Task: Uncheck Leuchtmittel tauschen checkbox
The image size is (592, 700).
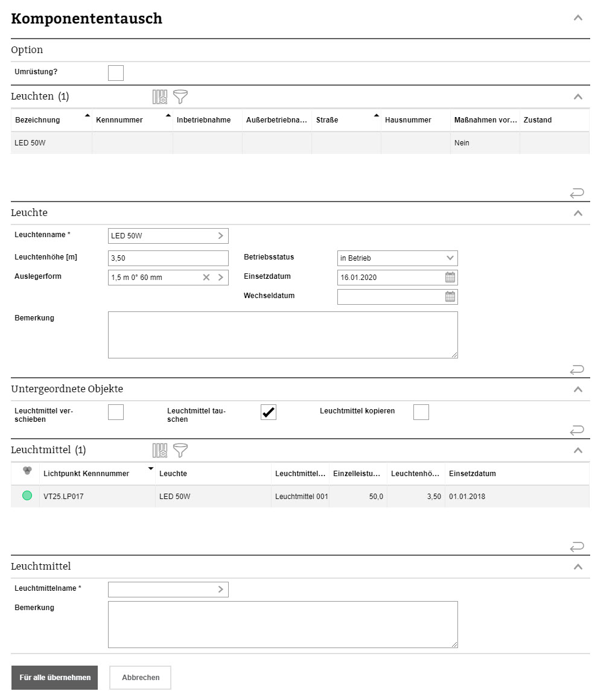Action: click(x=269, y=412)
